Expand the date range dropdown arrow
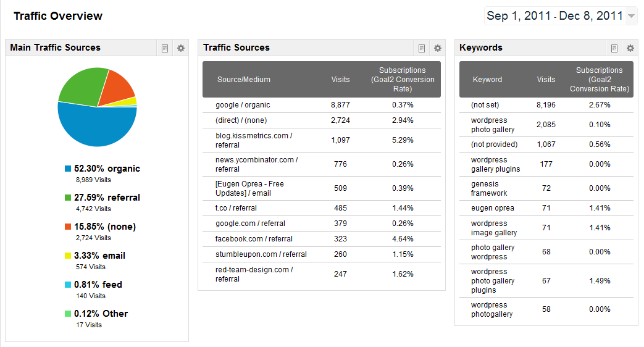Screen dimensions: 644x347 pyautogui.click(x=631, y=17)
